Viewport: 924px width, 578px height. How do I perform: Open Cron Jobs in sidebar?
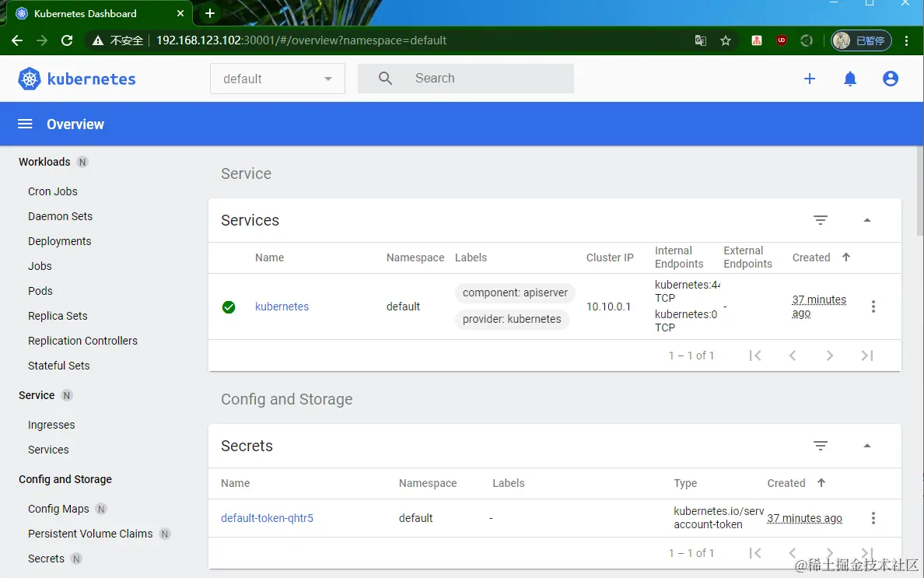[x=52, y=191]
